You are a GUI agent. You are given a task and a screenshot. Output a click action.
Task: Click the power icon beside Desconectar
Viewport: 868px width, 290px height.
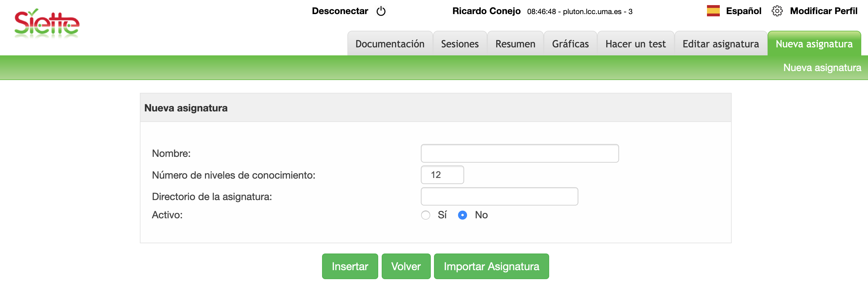(381, 12)
